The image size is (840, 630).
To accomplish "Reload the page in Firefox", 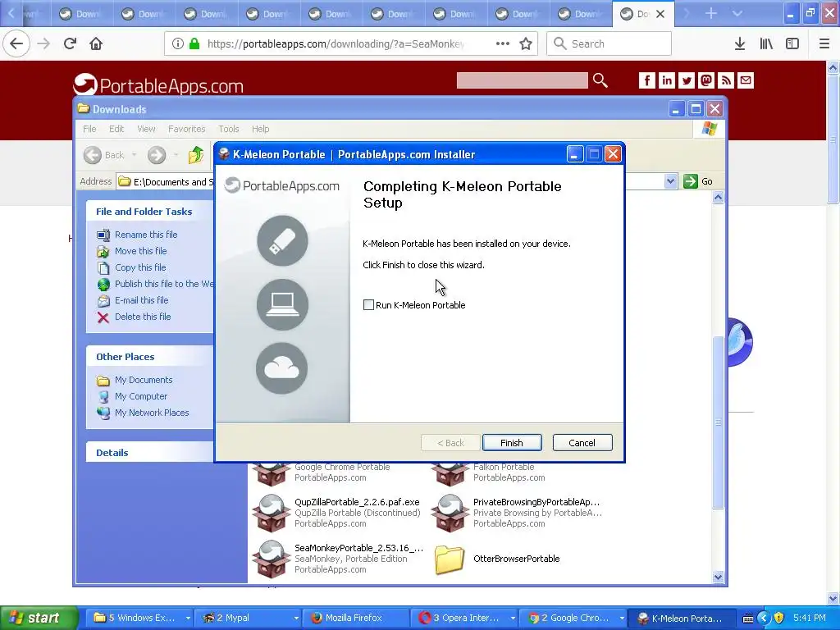I will pos(70,43).
